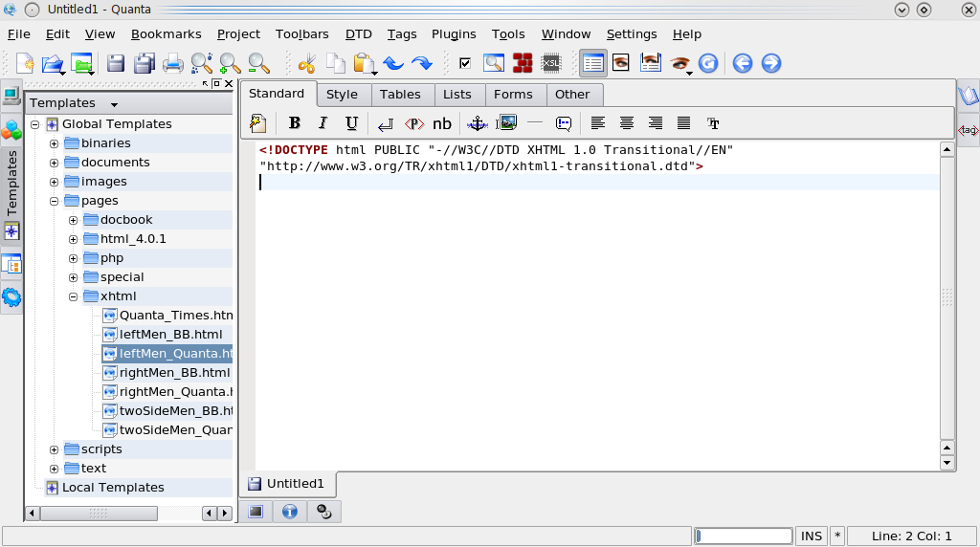Click the blue Forward arrow icon

(771, 63)
